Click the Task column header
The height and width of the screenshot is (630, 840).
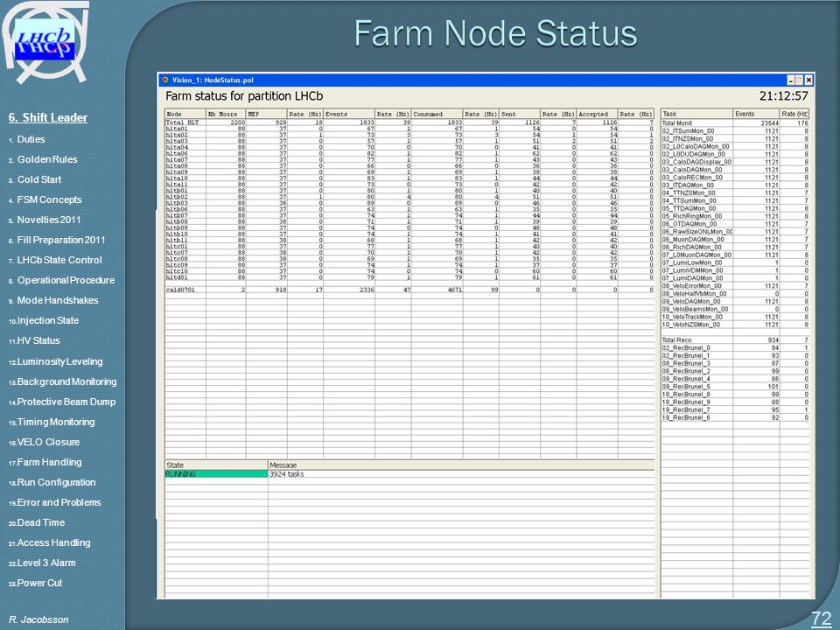pos(696,114)
